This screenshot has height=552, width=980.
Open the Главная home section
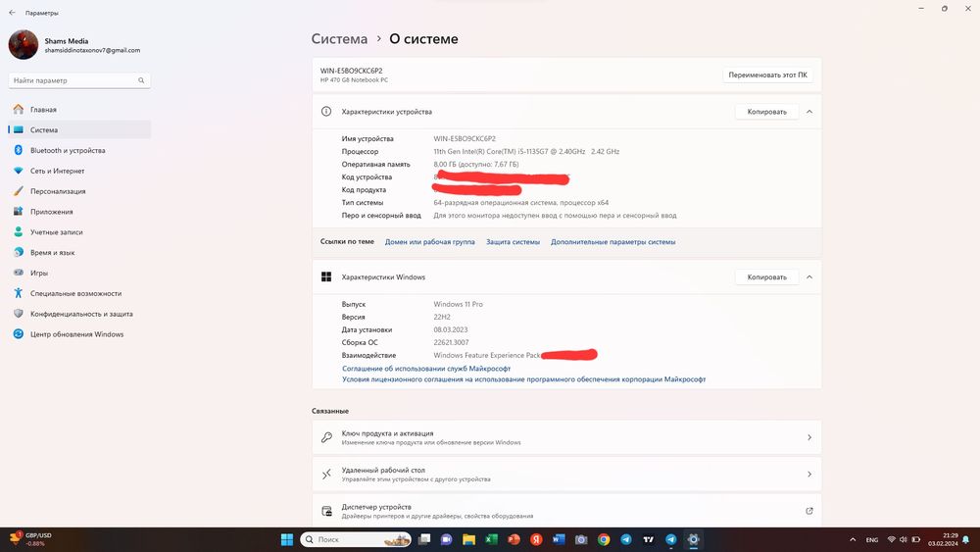[x=79, y=110]
